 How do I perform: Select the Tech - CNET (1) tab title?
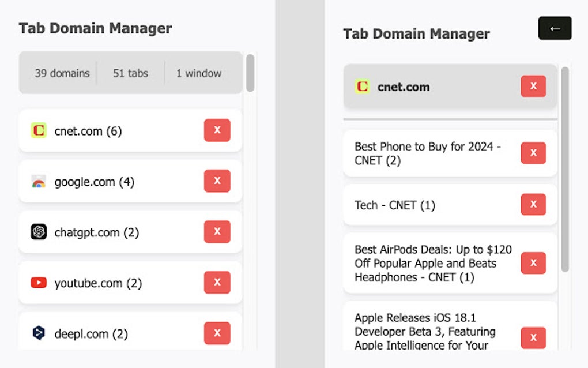click(394, 204)
